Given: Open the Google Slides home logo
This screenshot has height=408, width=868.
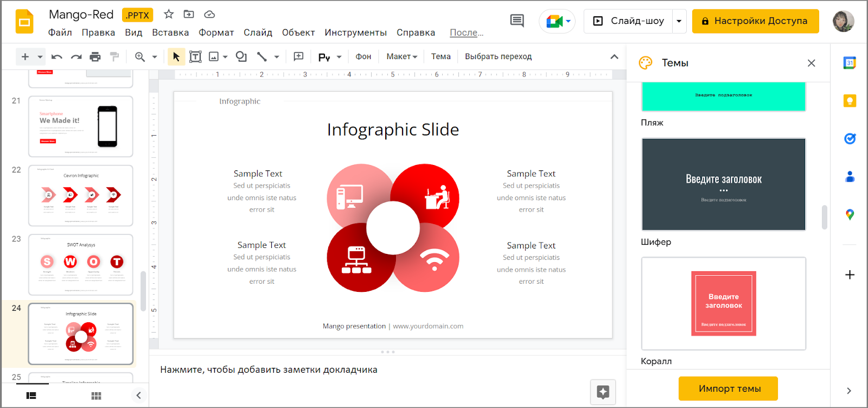Looking at the screenshot, I should (24, 22).
